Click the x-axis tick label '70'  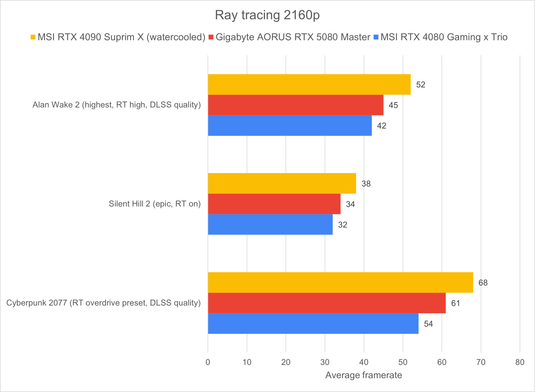click(x=481, y=362)
